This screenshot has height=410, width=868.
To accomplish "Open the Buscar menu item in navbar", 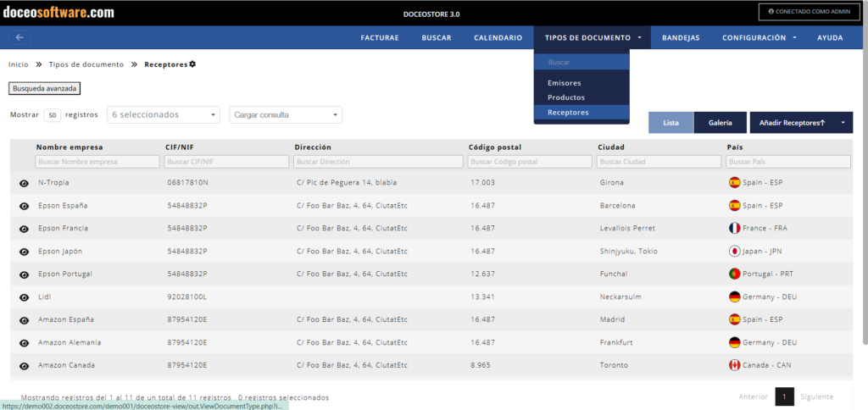I will coord(437,37).
